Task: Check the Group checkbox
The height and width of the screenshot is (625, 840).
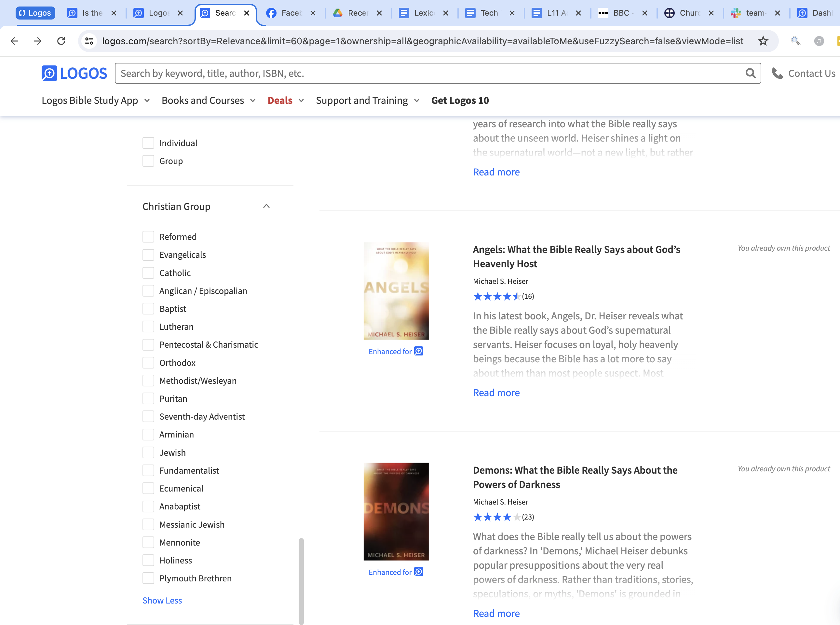Action: (148, 161)
